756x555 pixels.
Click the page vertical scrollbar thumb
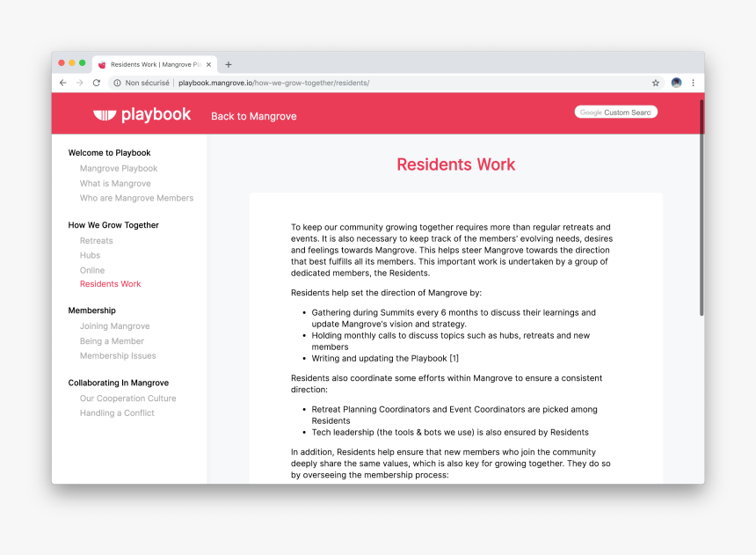pos(701,208)
